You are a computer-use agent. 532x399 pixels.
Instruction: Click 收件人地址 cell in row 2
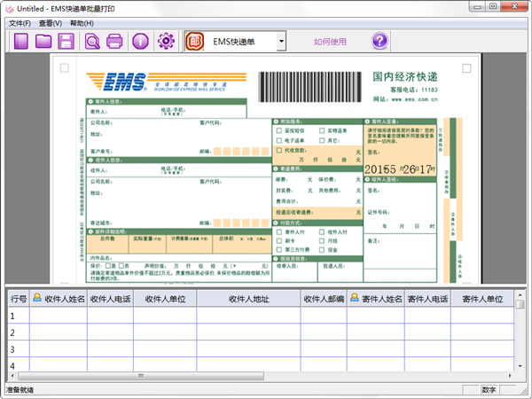(248, 332)
